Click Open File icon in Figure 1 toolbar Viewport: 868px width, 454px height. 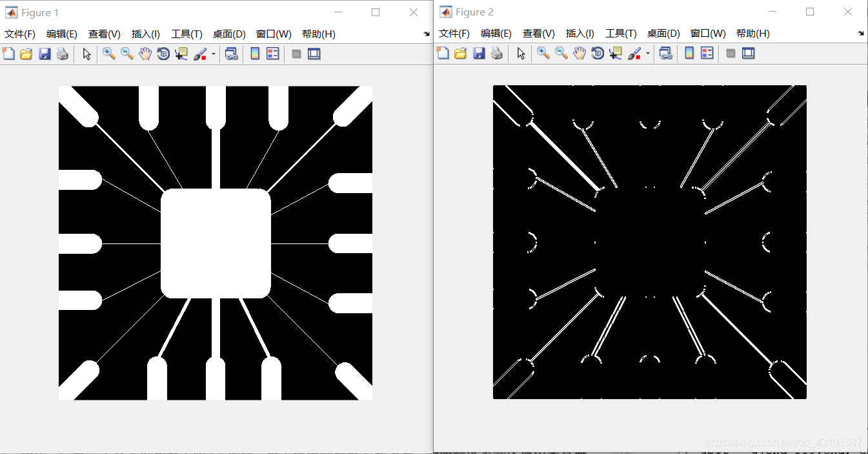pyautogui.click(x=26, y=54)
